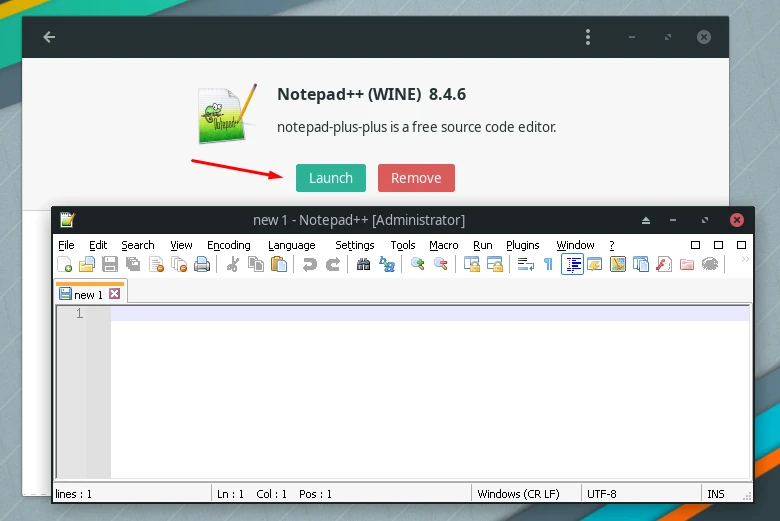Image resolution: width=780 pixels, height=521 pixels.
Task: Open the Edit menu
Action: pos(98,245)
